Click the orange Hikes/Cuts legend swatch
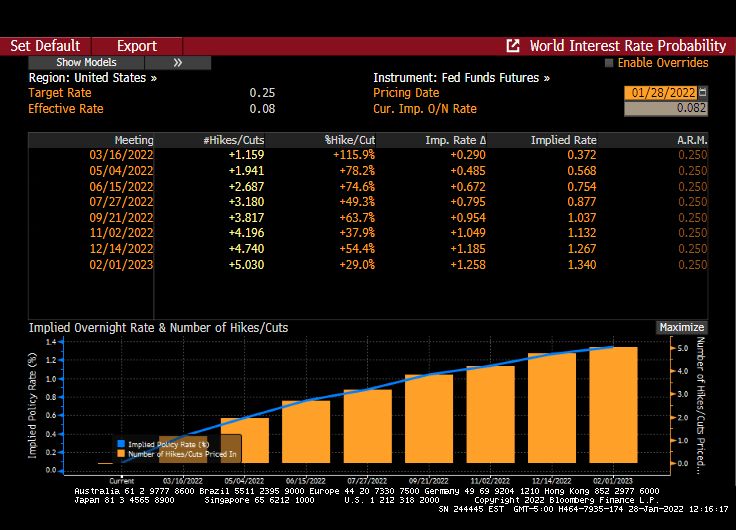The height and width of the screenshot is (530, 736). [x=122, y=453]
